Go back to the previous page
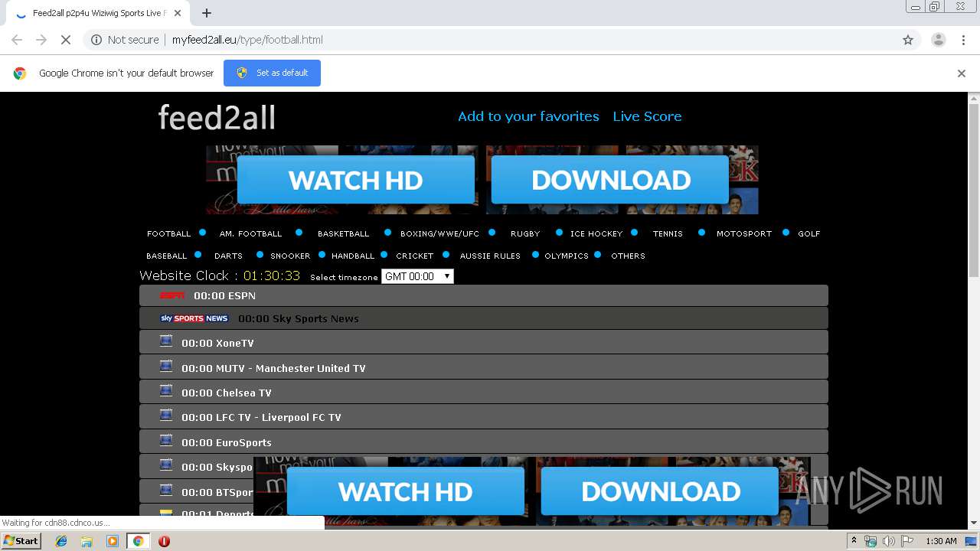Viewport: 980px width, 551px height. pos(17,40)
